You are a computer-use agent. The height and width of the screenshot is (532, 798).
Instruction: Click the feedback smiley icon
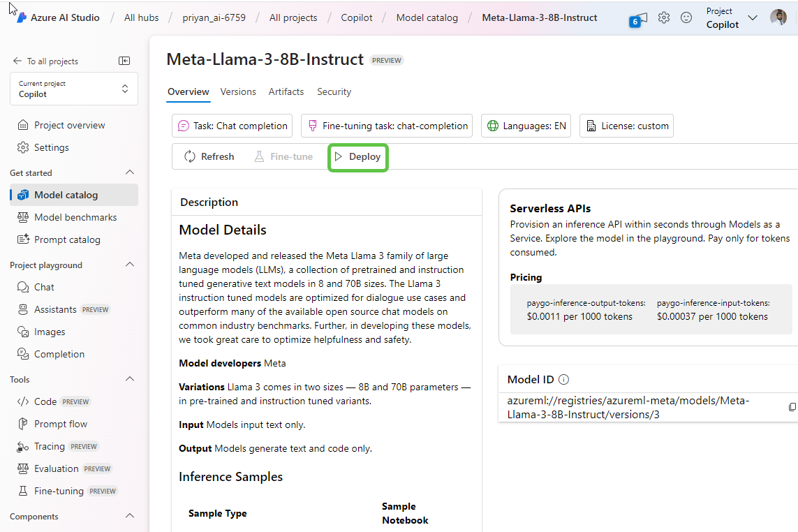pos(686,17)
